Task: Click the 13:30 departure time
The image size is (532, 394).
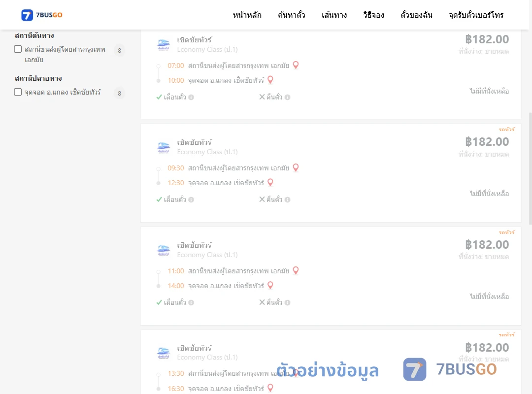Action: pyautogui.click(x=176, y=373)
